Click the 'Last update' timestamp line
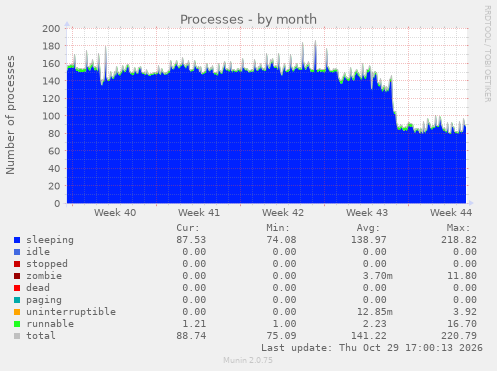Screen dimensions: 497x371 click(372, 348)
